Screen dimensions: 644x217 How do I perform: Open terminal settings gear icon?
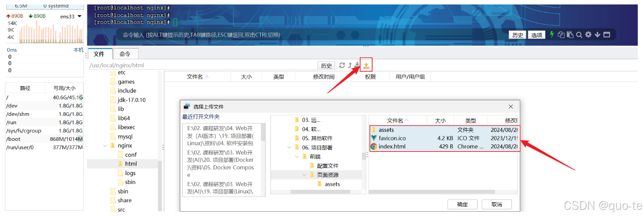point(588,35)
